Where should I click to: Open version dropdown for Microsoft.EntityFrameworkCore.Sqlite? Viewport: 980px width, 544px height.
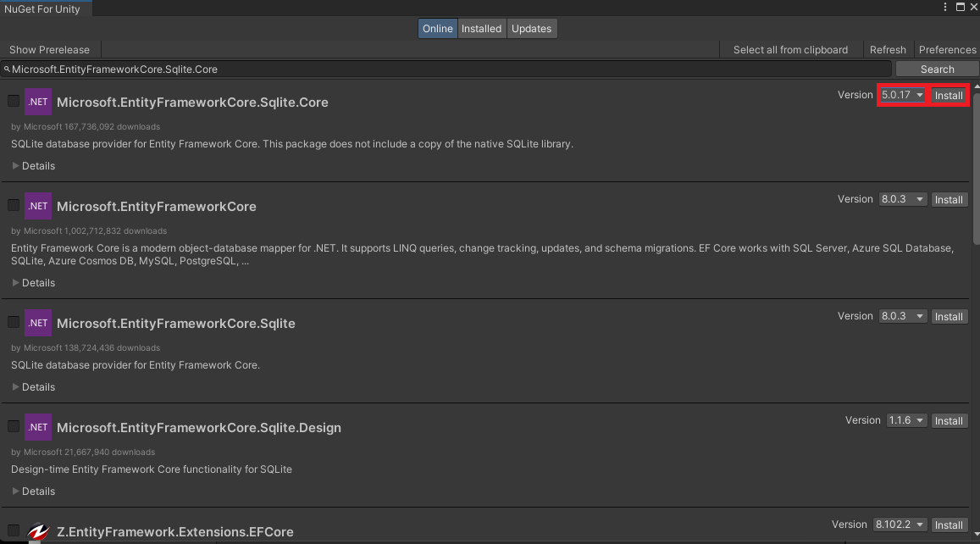point(902,316)
